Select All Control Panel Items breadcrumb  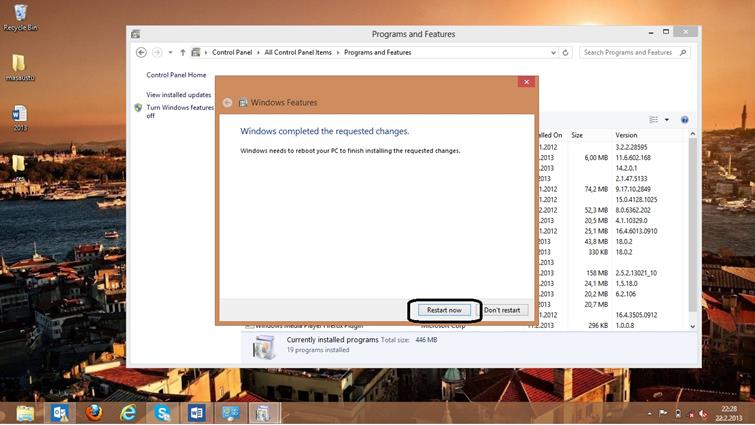pyautogui.click(x=298, y=52)
